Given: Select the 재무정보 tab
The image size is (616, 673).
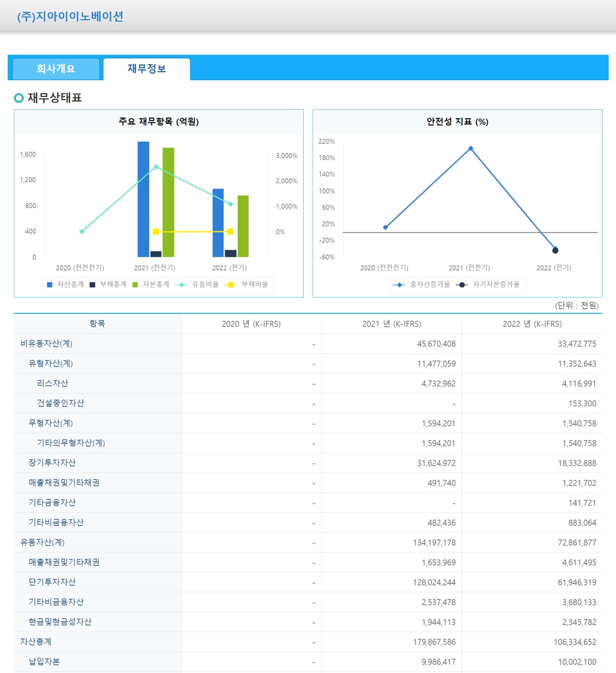Looking at the screenshot, I should click(147, 69).
